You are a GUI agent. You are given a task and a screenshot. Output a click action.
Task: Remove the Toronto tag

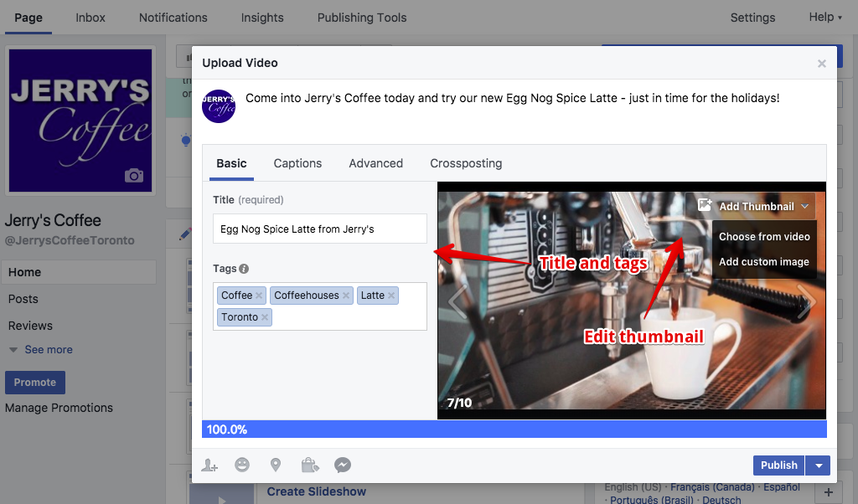click(265, 317)
